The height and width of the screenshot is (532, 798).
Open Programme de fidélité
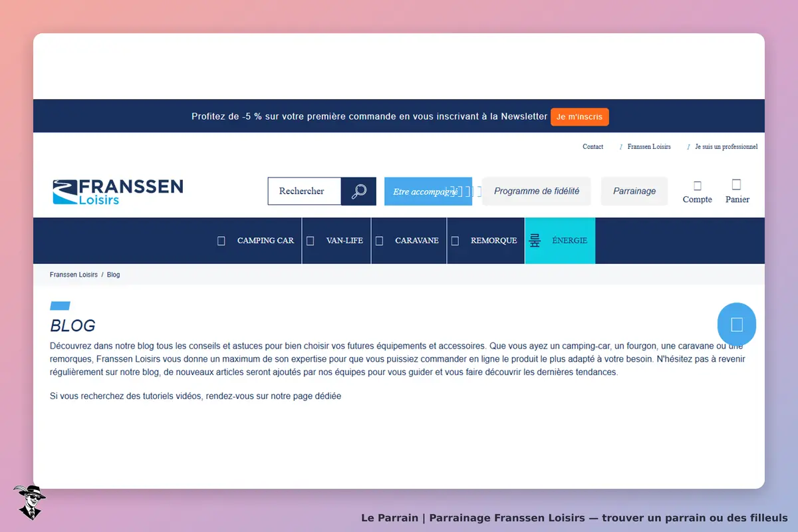coord(536,192)
